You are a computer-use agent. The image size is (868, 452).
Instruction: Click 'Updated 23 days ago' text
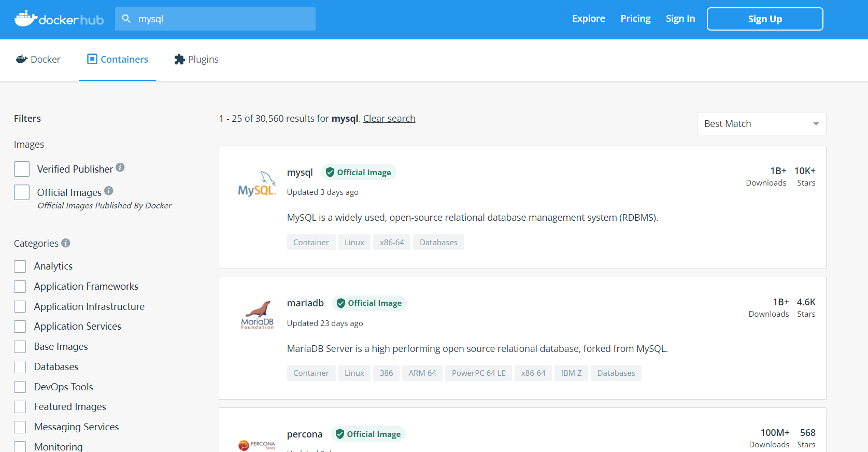point(325,323)
